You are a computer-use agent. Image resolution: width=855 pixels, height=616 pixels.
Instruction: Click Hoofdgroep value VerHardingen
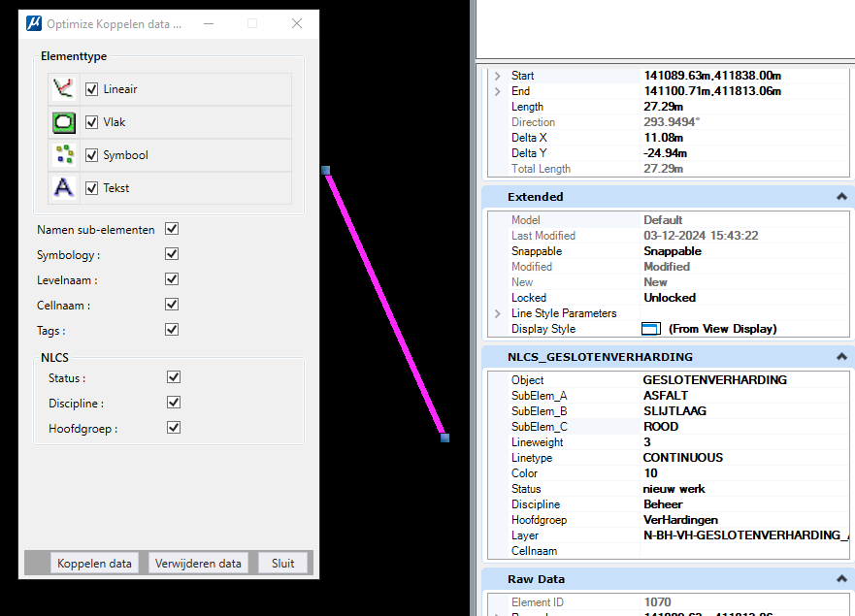pos(680,520)
